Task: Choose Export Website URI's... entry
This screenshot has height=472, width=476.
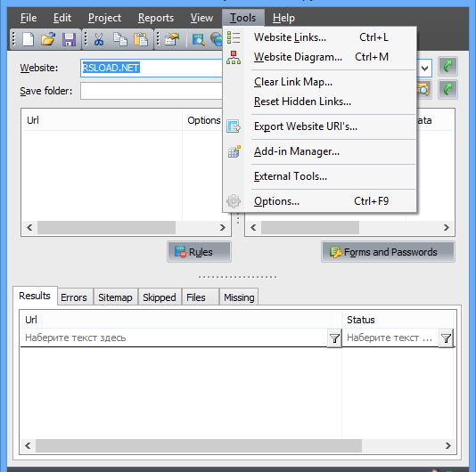Action: [319, 126]
